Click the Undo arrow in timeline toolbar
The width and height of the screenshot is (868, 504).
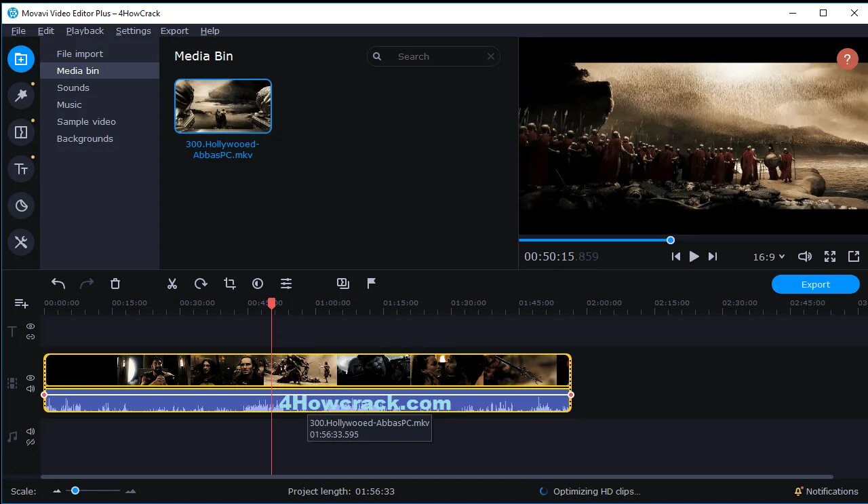point(58,284)
